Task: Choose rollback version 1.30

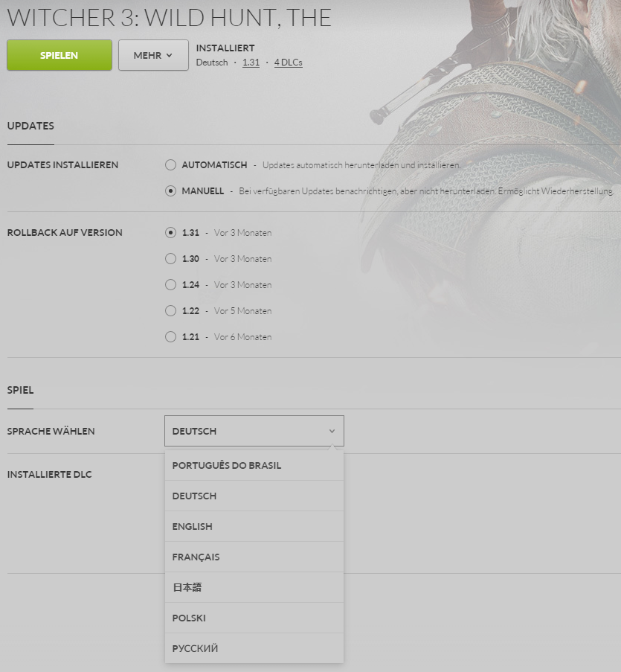Action: coord(170,259)
